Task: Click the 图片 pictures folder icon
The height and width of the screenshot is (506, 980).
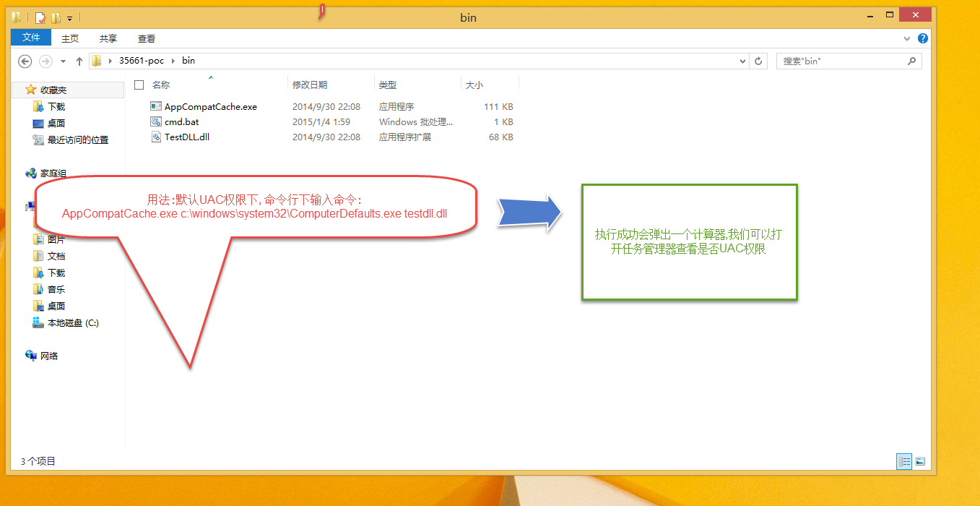Action: [38, 239]
